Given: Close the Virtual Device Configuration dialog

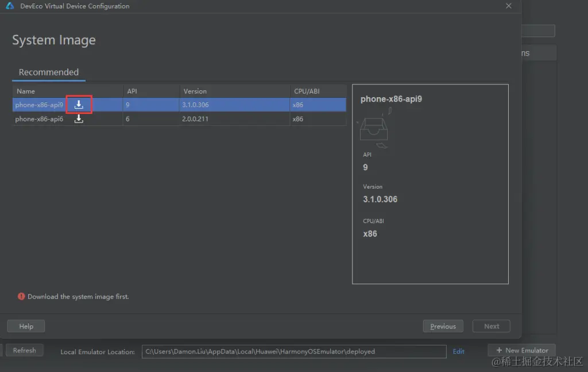Looking at the screenshot, I should pos(509,6).
